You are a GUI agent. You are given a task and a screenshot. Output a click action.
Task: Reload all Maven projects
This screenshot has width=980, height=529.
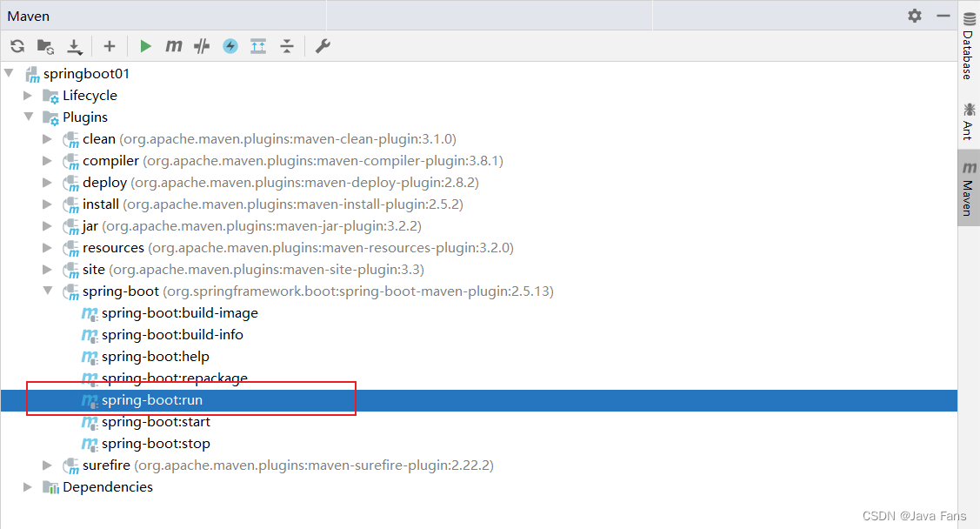click(17, 45)
